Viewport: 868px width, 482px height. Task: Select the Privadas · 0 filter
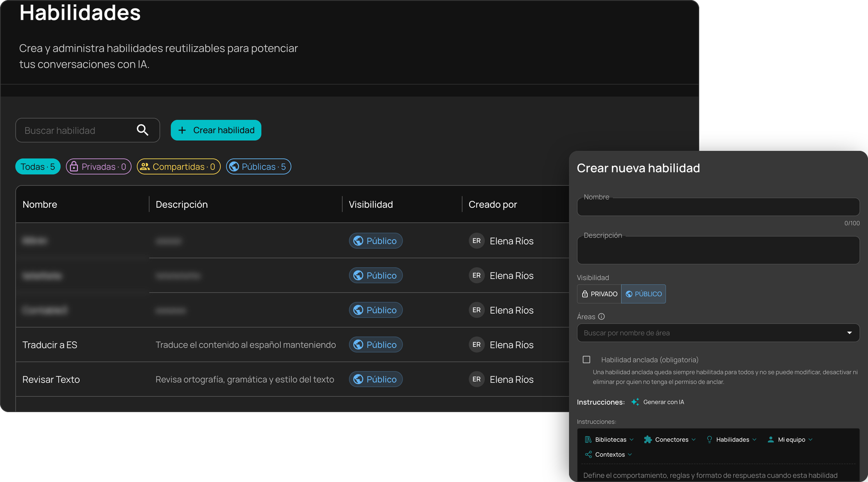tap(98, 166)
